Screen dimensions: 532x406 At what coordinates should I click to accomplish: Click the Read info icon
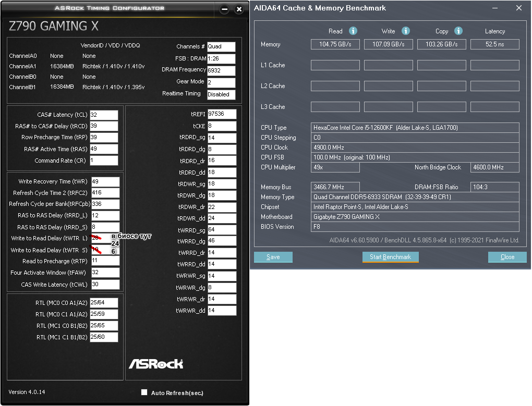[x=353, y=31]
